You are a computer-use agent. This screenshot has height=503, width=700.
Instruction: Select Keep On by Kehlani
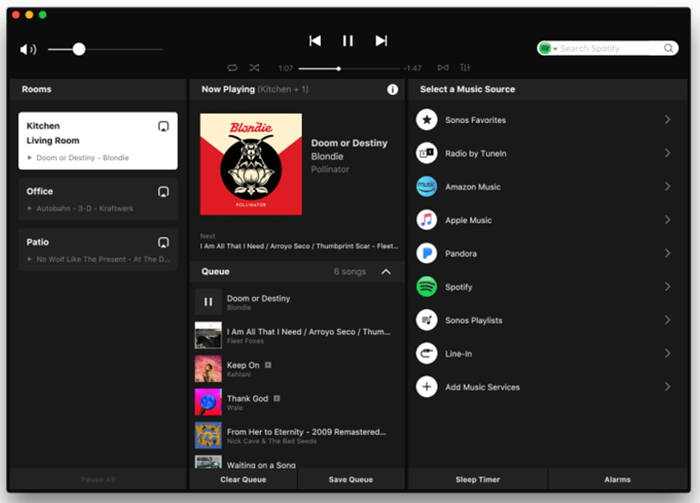point(297,369)
